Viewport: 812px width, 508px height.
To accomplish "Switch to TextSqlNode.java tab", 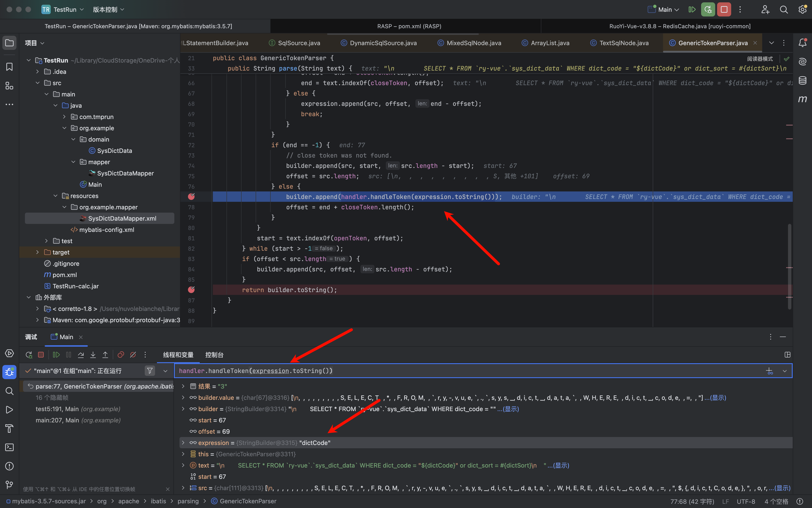I will [x=619, y=43].
